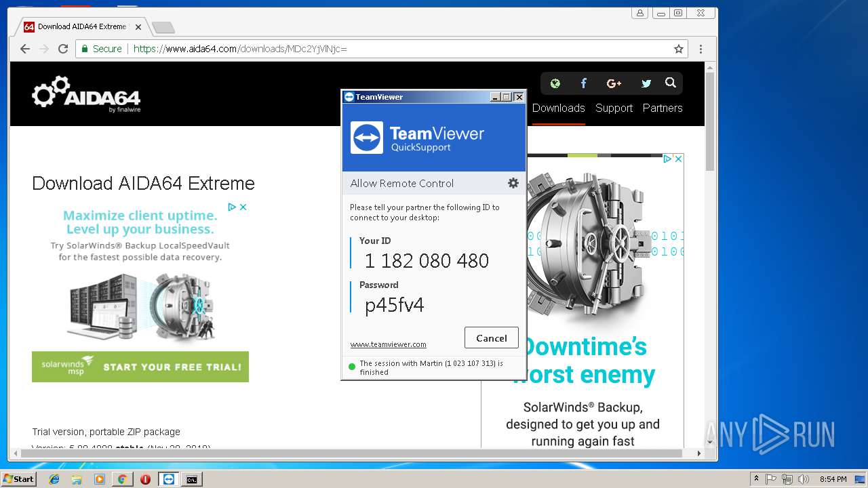Select the Download AIDA64 Extreme tab
The height and width of the screenshot is (488, 868).
pyautogui.click(x=81, y=27)
